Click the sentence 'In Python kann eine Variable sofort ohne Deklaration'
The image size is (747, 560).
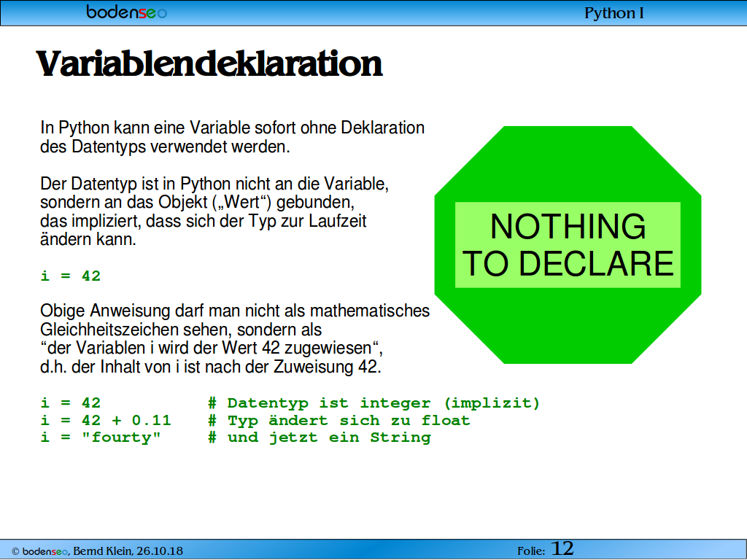click(233, 128)
